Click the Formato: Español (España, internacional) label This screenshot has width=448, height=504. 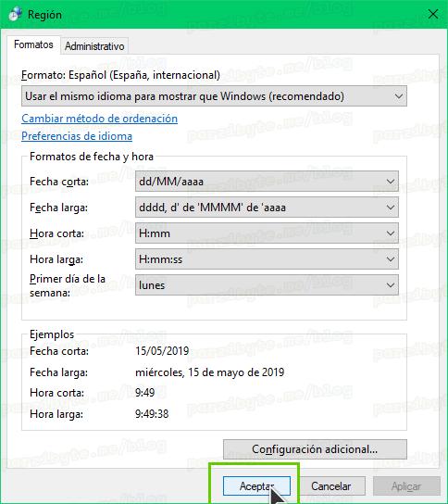coord(120,75)
